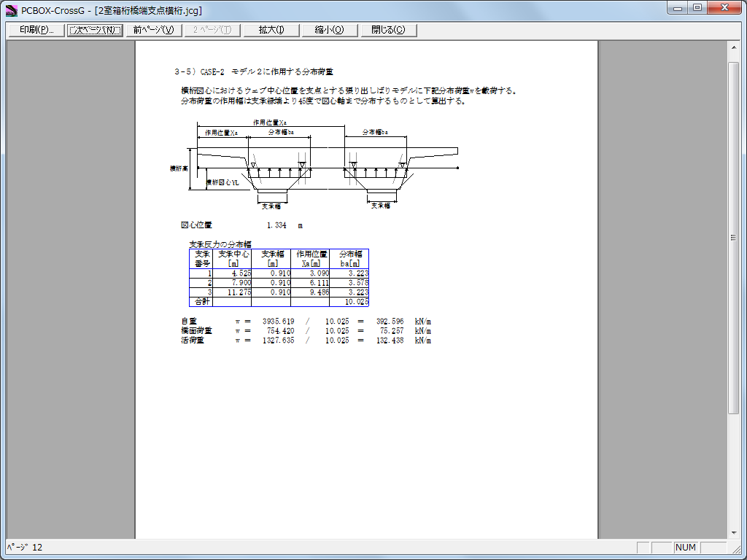Click the vertical scrollbar up arrow
The height and width of the screenshot is (560, 747).
735,47
